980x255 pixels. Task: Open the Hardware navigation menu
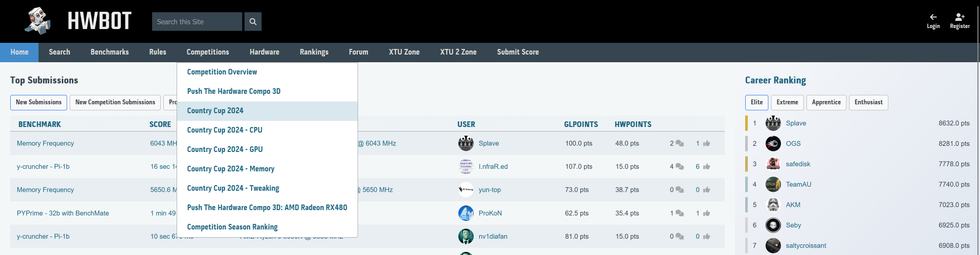(264, 52)
